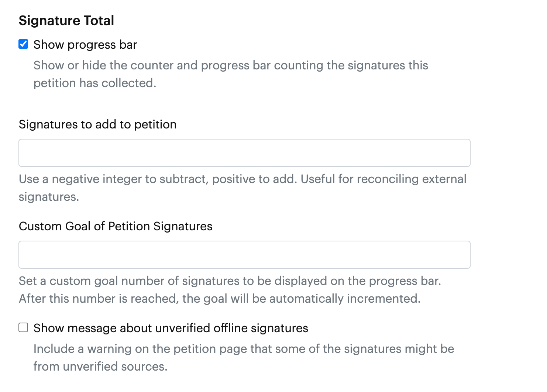This screenshot has height=392, width=547.
Task: Click the 'from unverified sources.' text line
Action: point(100,367)
